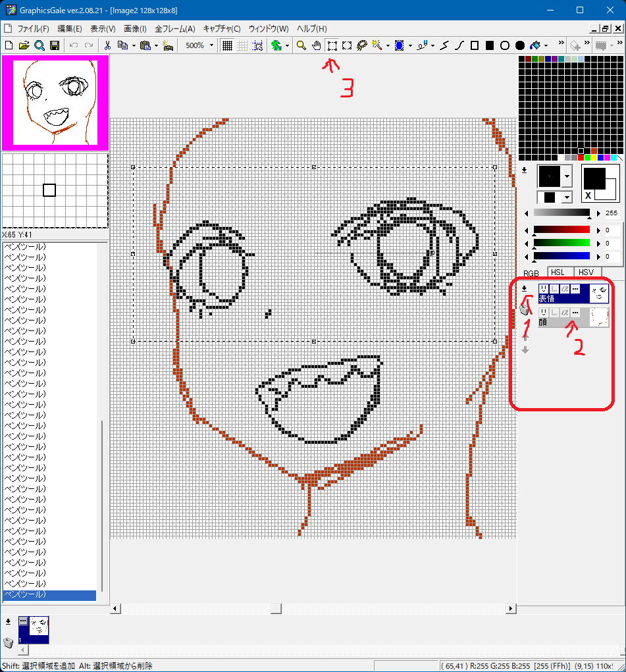Select the filled ellipse drawing tool
Image resolution: width=626 pixels, height=672 pixels.
point(519,45)
